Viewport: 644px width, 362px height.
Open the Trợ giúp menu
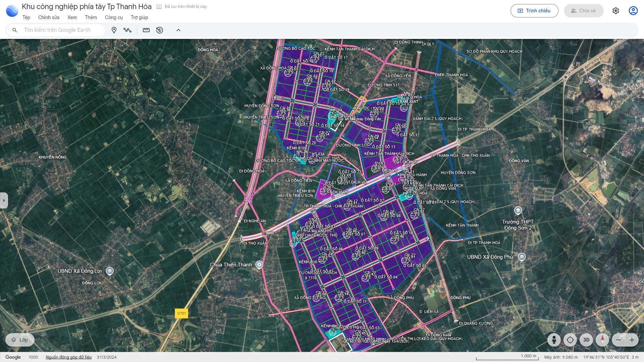point(139,17)
